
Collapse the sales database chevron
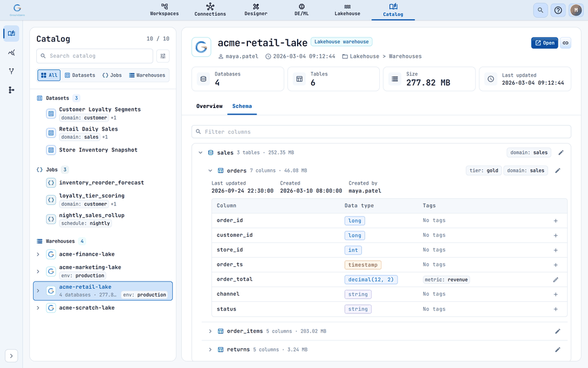200,153
